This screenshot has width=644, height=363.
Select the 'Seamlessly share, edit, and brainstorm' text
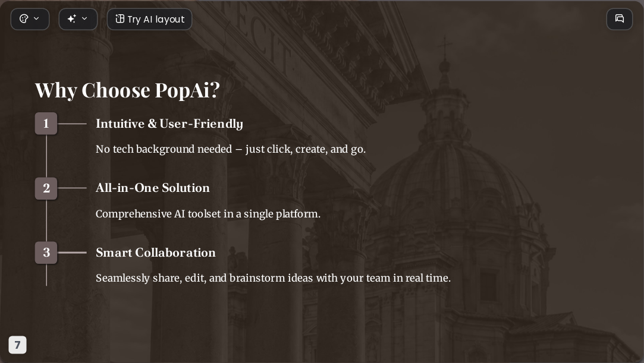point(273,278)
